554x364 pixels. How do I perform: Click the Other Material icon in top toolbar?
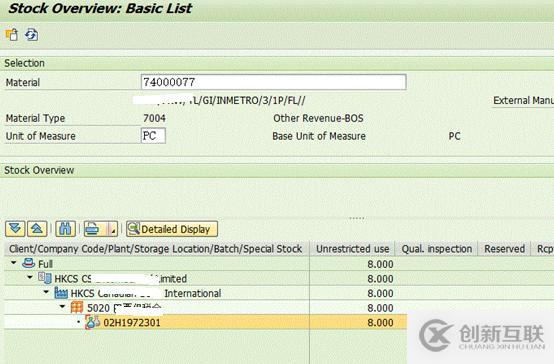pos(12,35)
